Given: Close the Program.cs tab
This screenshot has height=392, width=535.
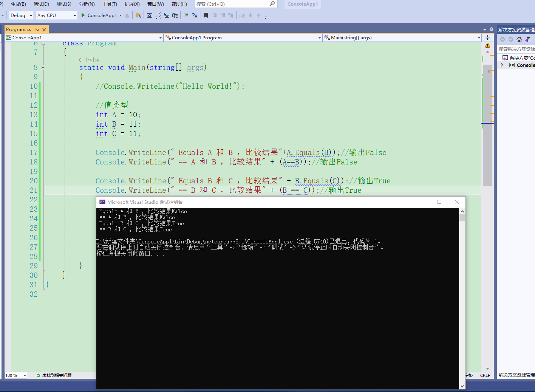Looking at the screenshot, I should [x=44, y=29].
